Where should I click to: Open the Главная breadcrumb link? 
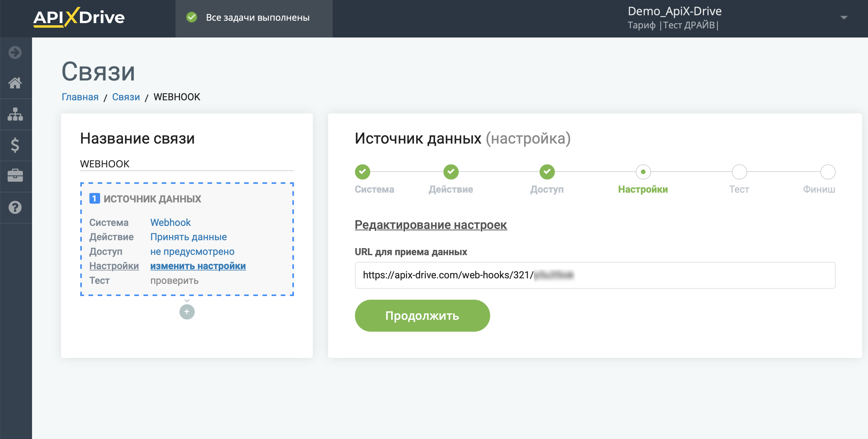coord(80,97)
